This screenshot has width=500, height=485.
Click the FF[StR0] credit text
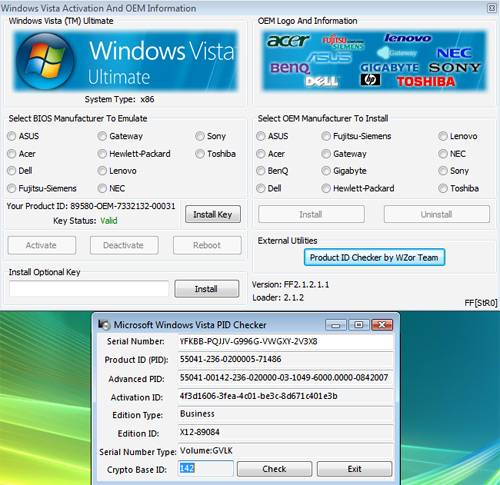pyautogui.click(x=481, y=303)
